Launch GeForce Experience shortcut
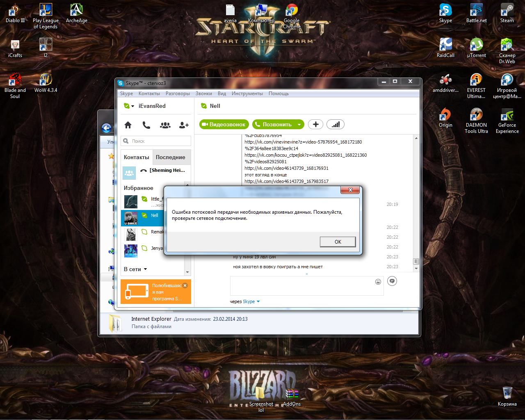 pyautogui.click(x=507, y=121)
